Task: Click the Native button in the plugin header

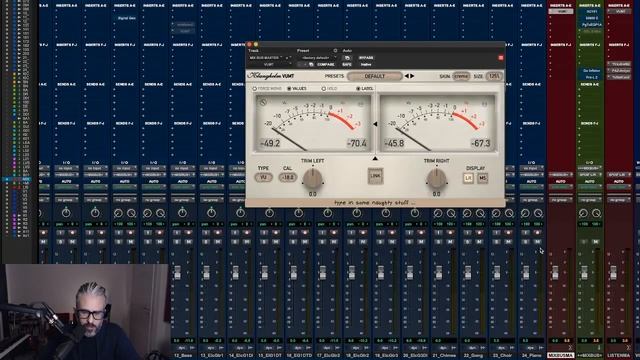Action: 366,64
